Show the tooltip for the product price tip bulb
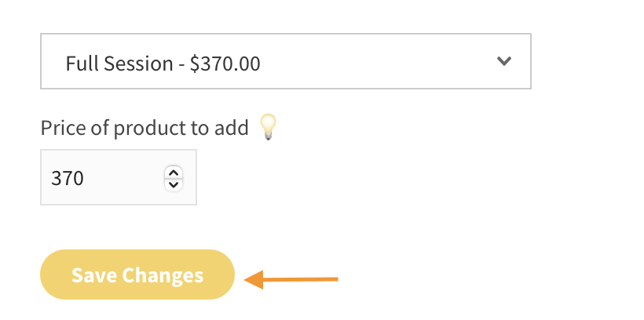The image size is (644, 320). tap(269, 126)
